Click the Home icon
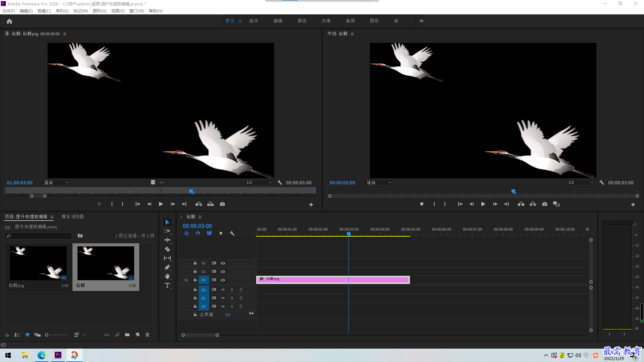 pyautogui.click(x=9, y=21)
